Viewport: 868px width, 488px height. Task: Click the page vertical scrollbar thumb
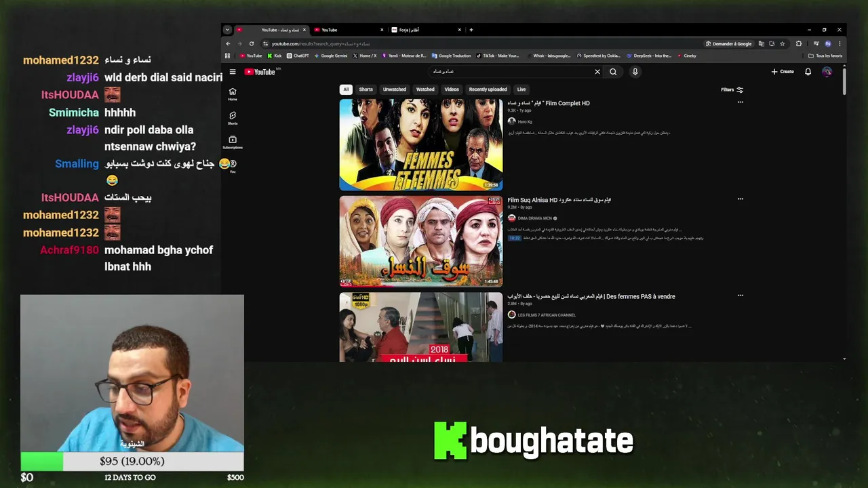pyautogui.click(x=844, y=81)
